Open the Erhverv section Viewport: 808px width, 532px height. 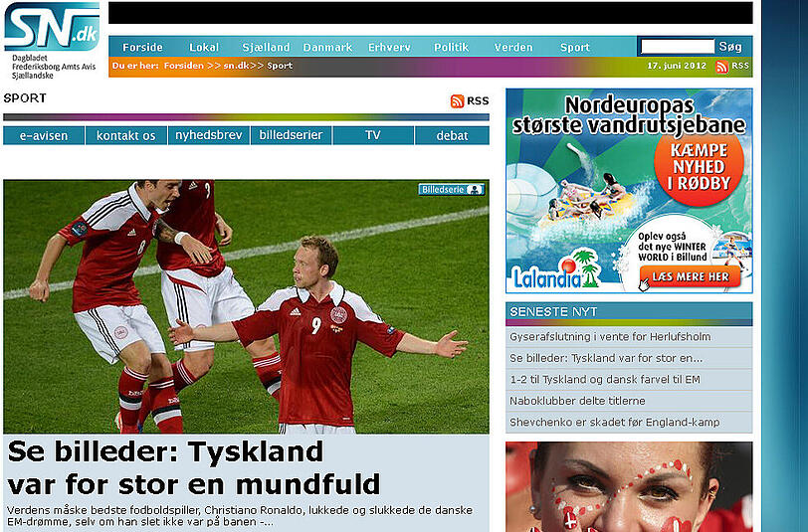coord(389,48)
